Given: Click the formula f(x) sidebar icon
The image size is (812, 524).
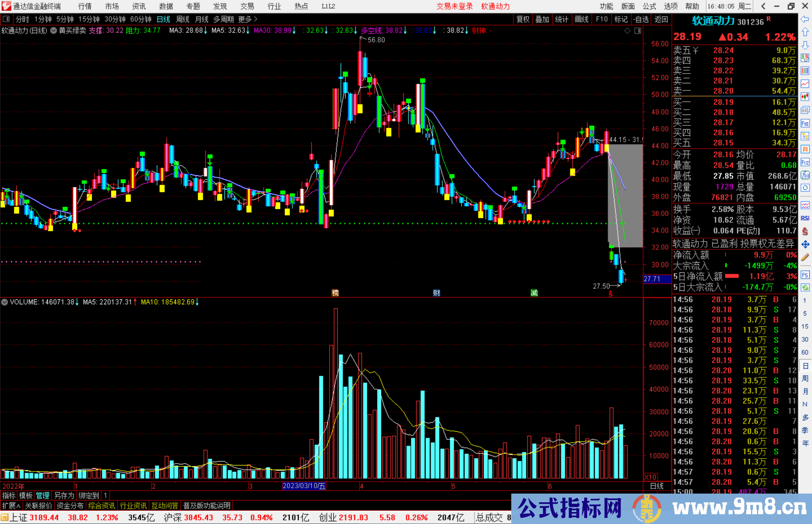Looking at the screenshot, I should click(805, 175).
